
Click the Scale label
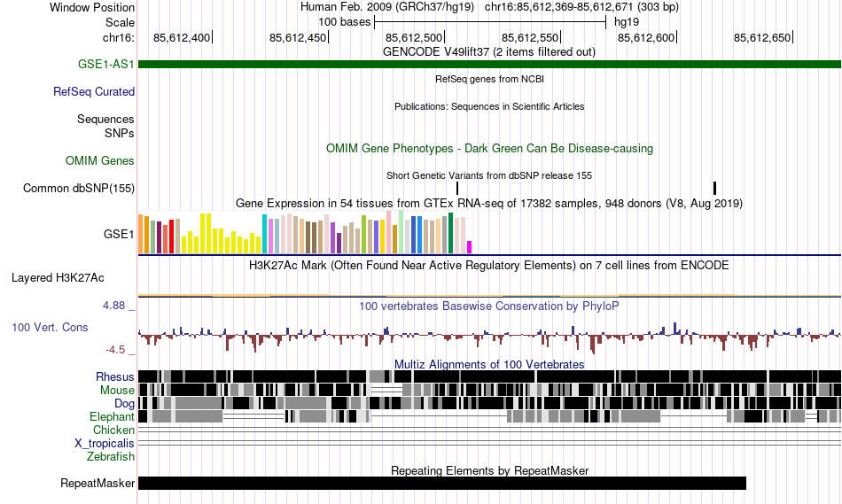pos(120,22)
